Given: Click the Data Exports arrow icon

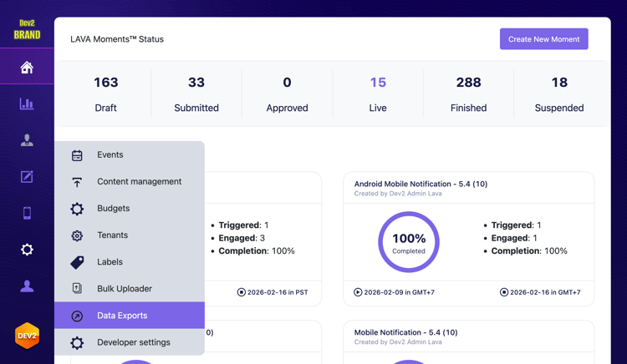Looking at the screenshot, I should pos(77,316).
